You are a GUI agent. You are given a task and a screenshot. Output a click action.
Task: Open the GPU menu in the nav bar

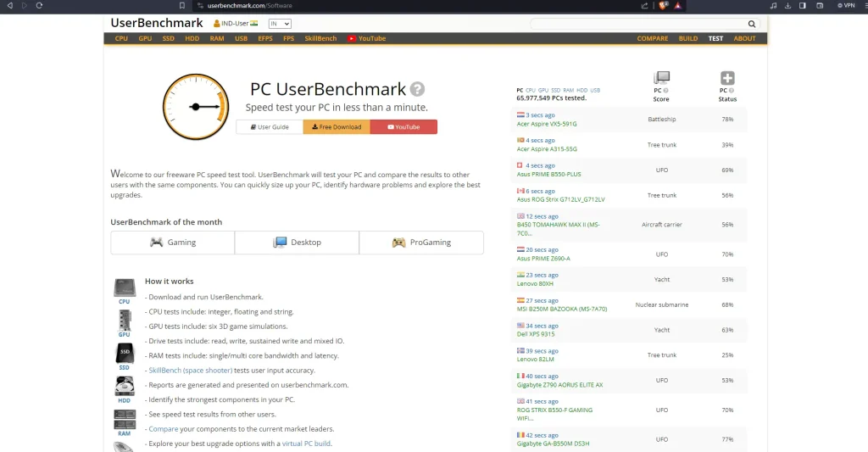[x=145, y=39]
